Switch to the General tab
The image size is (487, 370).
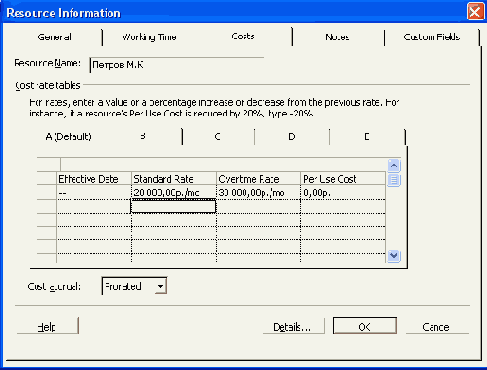click(x=54, y=37)
